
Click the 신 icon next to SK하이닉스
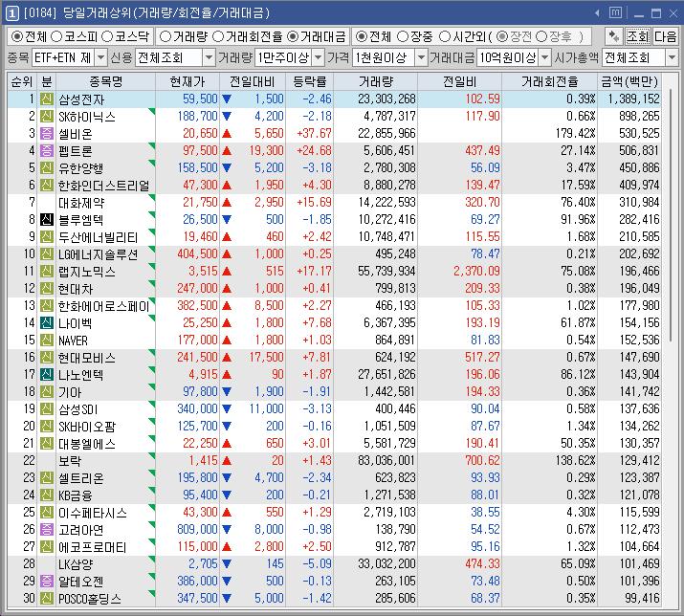tap(47, 117)
